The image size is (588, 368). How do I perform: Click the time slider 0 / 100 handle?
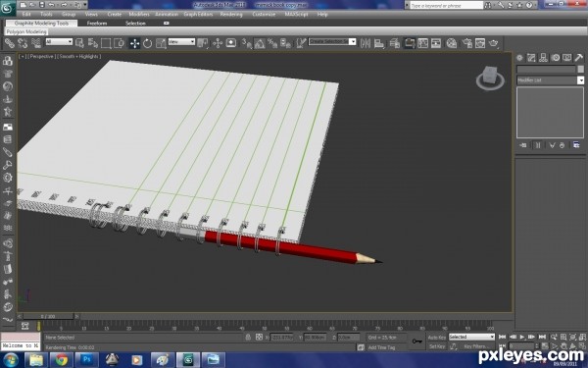[48, 317]
